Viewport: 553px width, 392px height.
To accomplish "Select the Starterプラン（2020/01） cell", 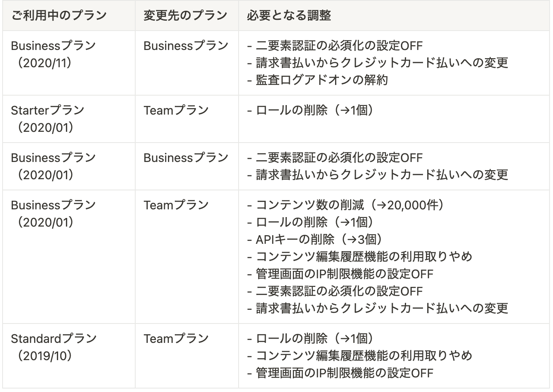I will click(x=48, y=119).
